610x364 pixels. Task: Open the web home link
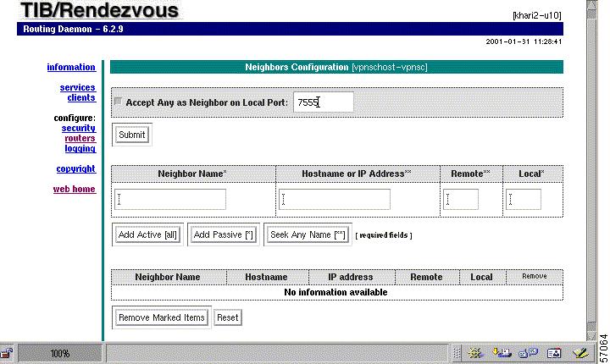[x=75, y=189]
